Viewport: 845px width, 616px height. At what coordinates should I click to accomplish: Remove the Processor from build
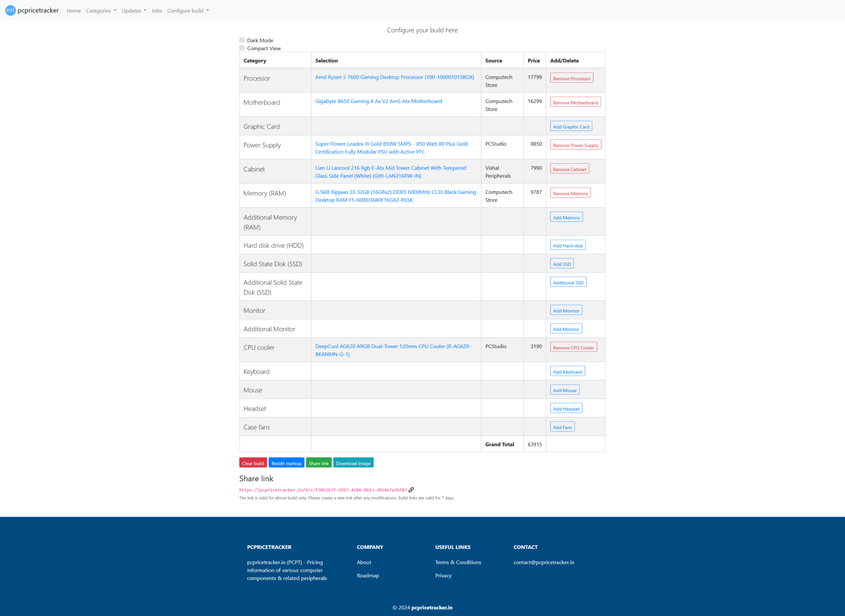571,78
